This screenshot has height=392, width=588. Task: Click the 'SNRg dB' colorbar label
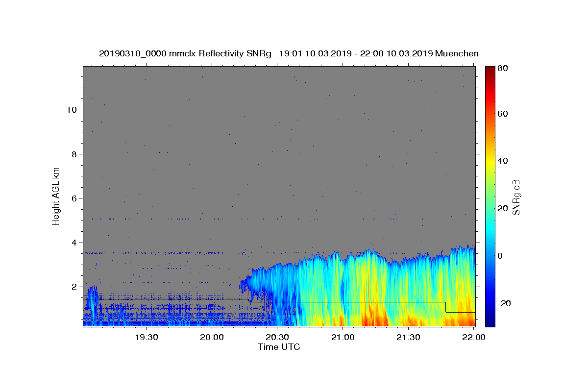[516, 197]
